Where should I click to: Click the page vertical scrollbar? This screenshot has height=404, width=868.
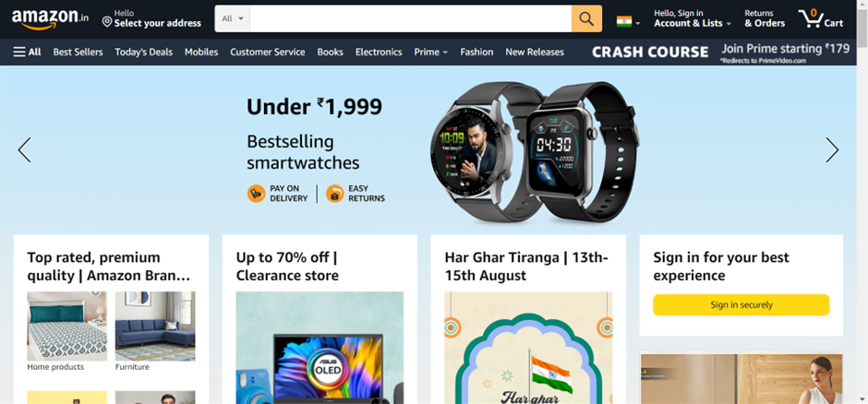862,202
